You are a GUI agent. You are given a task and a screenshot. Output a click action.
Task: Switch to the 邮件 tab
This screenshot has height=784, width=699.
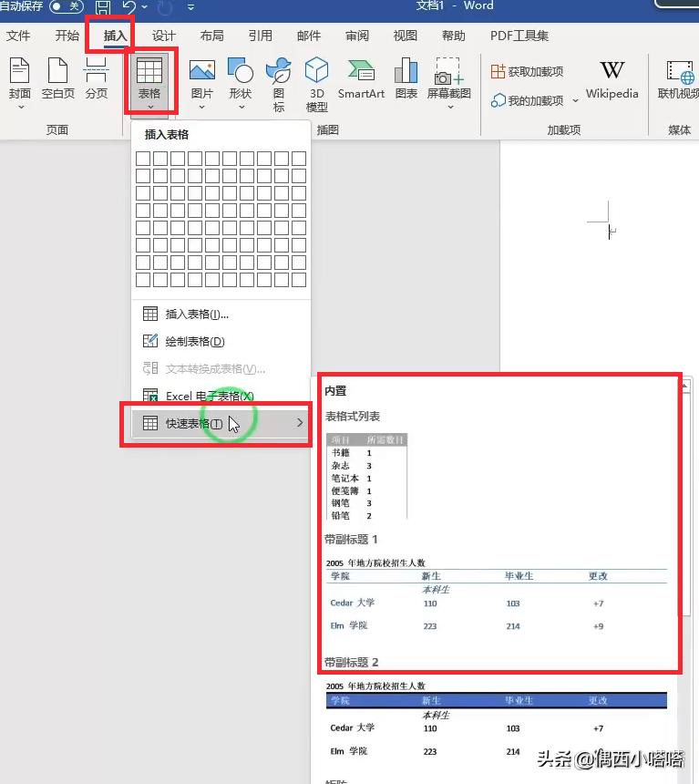(x=309, y=36)
